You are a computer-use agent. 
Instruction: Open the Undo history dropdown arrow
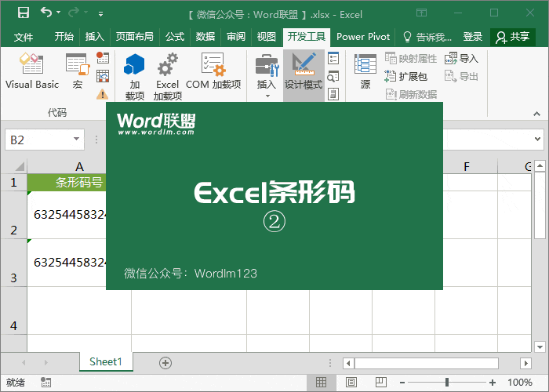click(59, 13)
